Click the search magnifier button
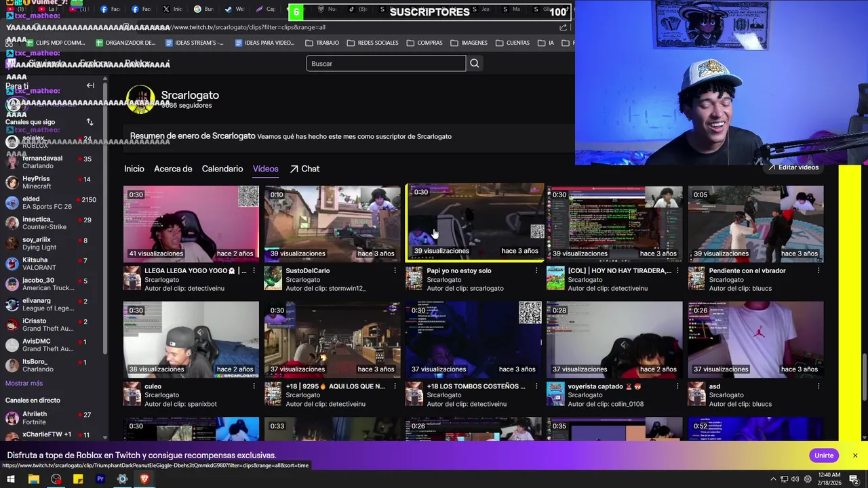The width and height of the screenshot is (868, 488). [x=475, y=64]
